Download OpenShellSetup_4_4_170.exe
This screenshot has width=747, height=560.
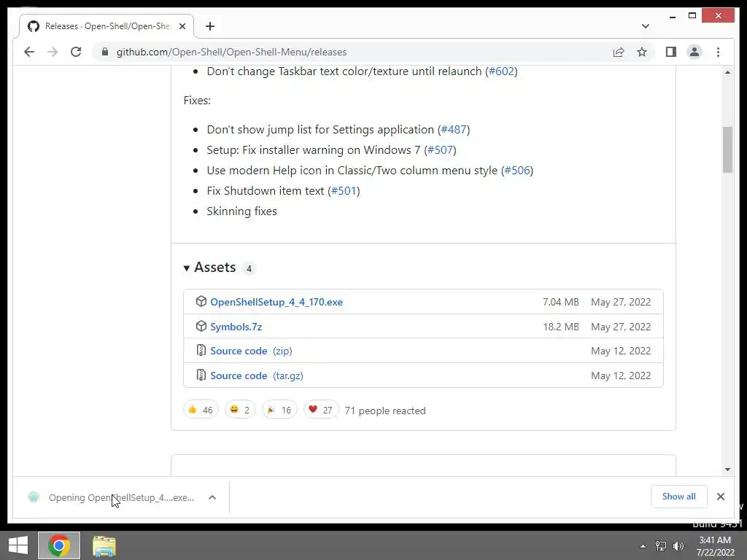point(276,302)
